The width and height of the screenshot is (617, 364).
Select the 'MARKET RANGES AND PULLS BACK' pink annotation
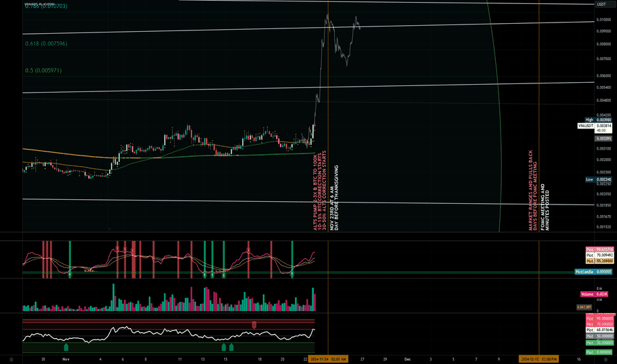(x=533, y=191)
